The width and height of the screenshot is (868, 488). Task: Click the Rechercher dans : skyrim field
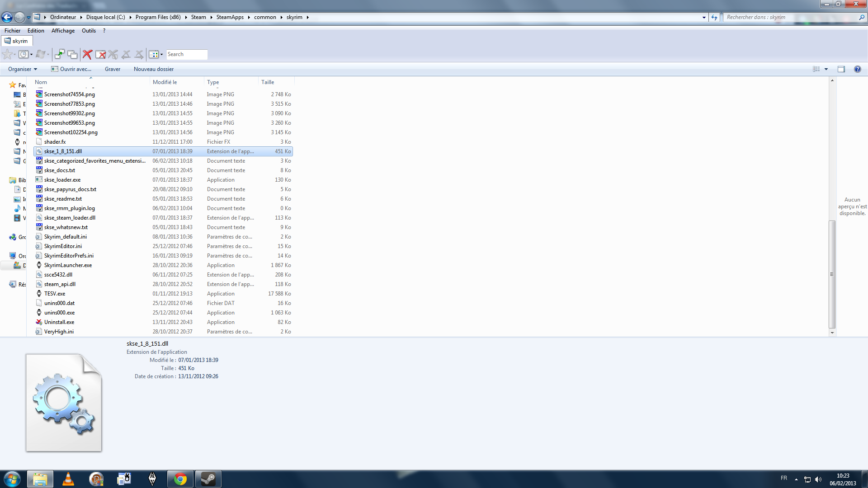[x=790, y=17]
